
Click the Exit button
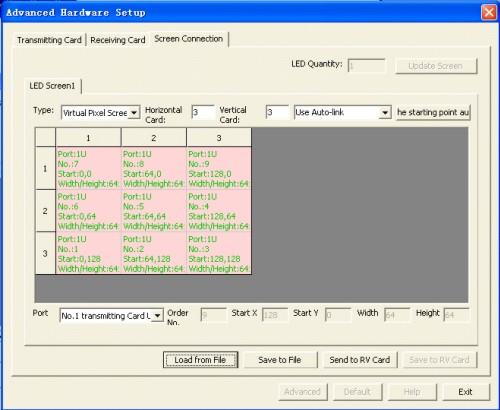pyautogui.click(x=465, y=392)
